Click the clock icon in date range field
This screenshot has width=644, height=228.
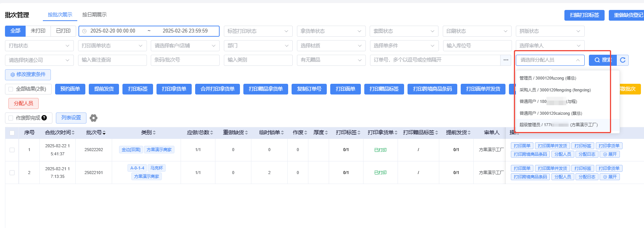(x=85, y=31)
